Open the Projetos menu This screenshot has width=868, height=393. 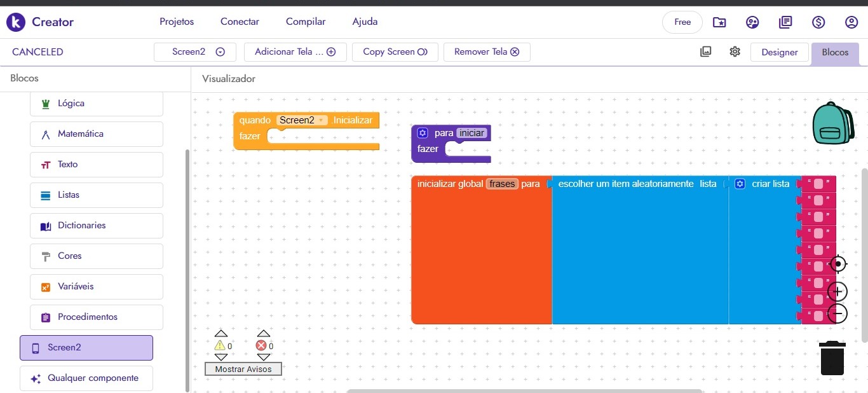tap(177, 22)
